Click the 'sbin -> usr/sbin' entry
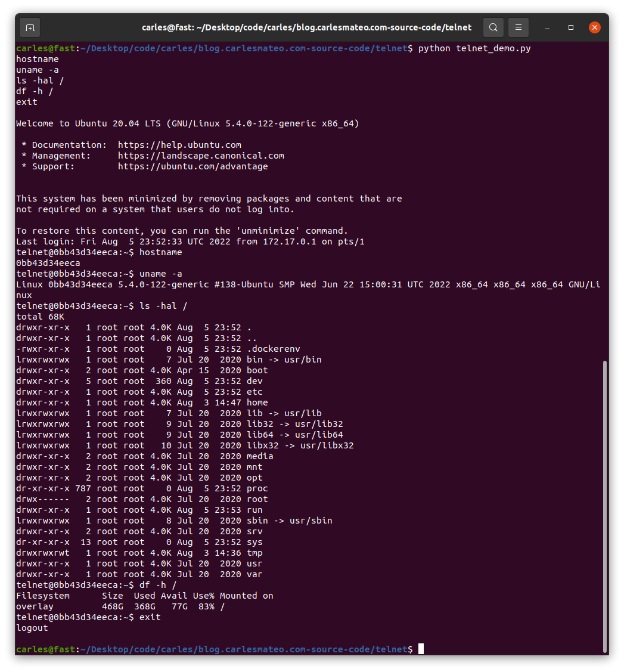The width and height of the screenshot is (624, 672). [x=290, y=521]
